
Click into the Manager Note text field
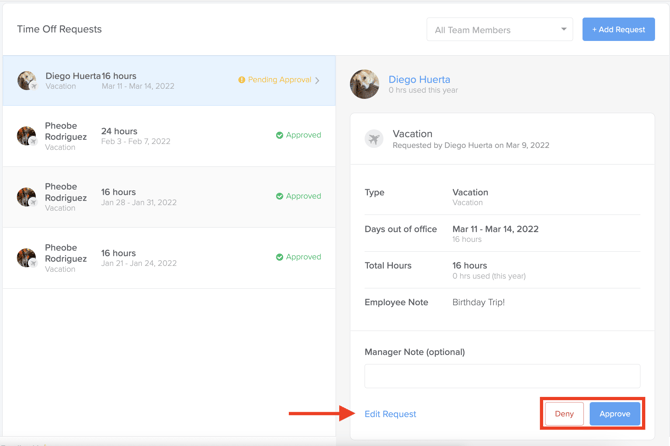[x=502, y=376]
